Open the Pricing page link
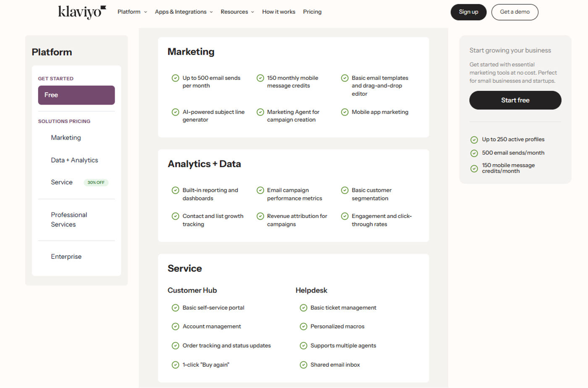Screen dimensions: 588x388 click(312, 12)
